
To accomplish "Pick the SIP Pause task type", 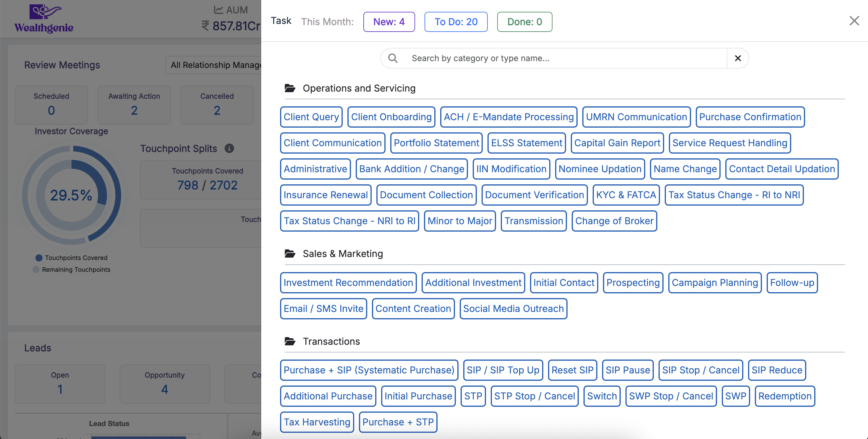I will (628, 370).
